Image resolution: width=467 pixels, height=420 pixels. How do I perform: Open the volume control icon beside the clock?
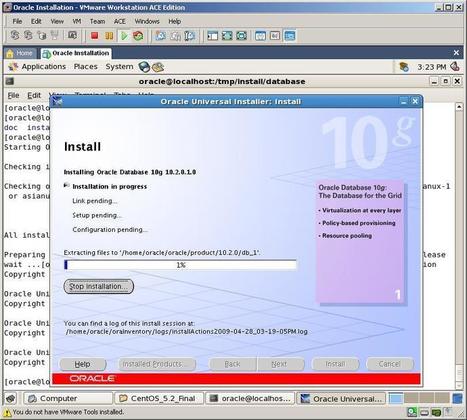(x=455, y=66)
